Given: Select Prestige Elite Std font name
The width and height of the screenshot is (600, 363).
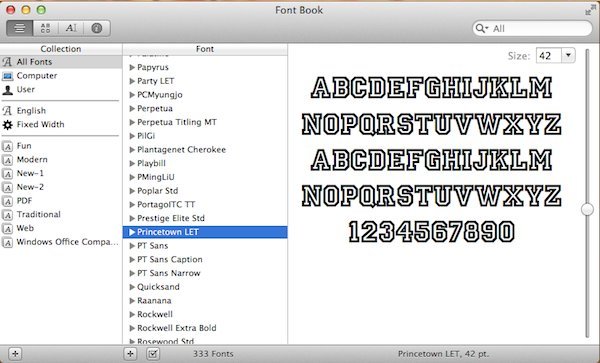Looking at the screenshot, I should click(171, 218).
